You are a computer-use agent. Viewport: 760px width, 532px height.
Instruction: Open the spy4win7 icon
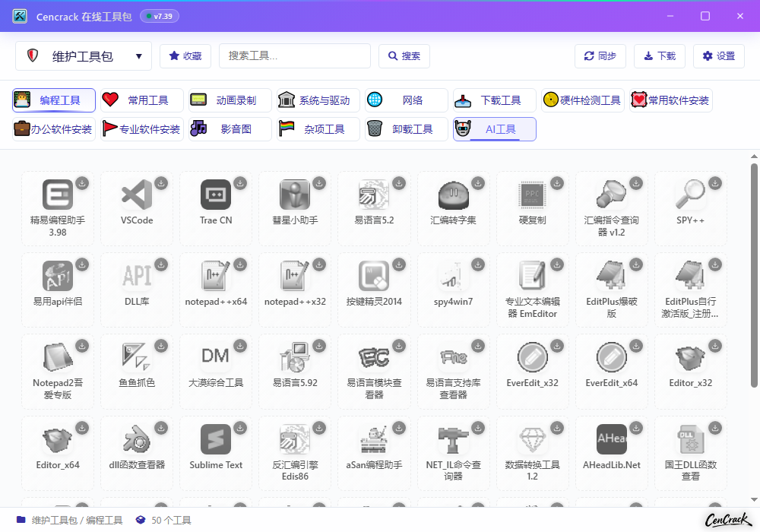(x=453, y=276)
